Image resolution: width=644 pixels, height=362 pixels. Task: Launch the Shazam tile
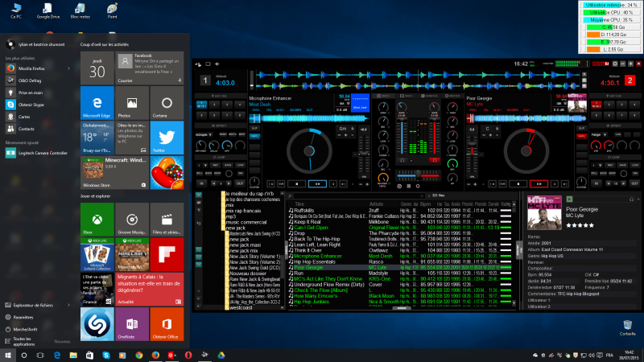pos(97,322)
